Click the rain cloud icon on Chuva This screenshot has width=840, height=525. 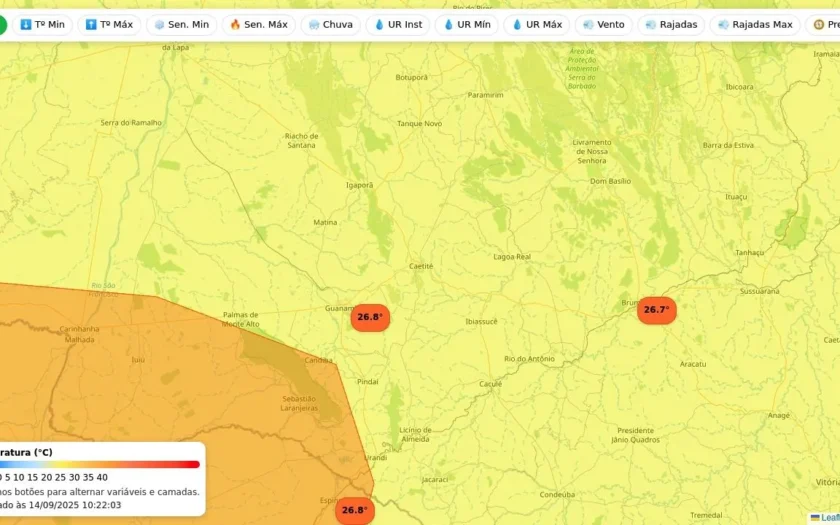314,25
